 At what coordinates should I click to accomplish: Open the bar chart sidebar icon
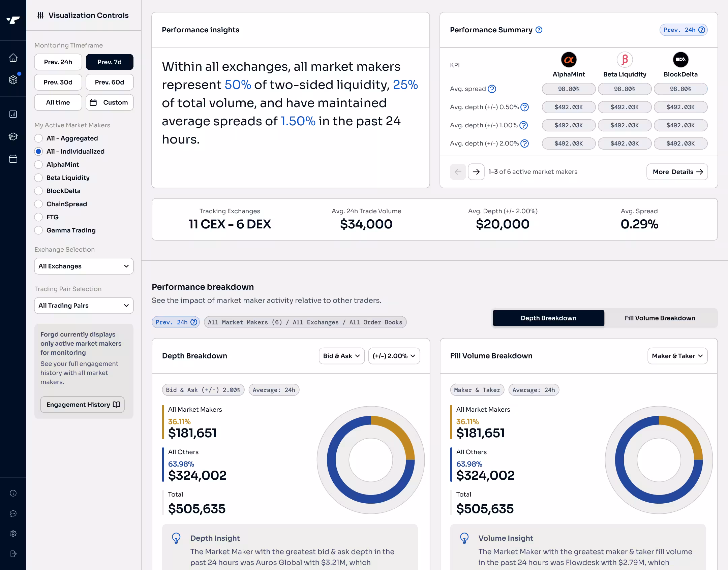coord(13,114)
